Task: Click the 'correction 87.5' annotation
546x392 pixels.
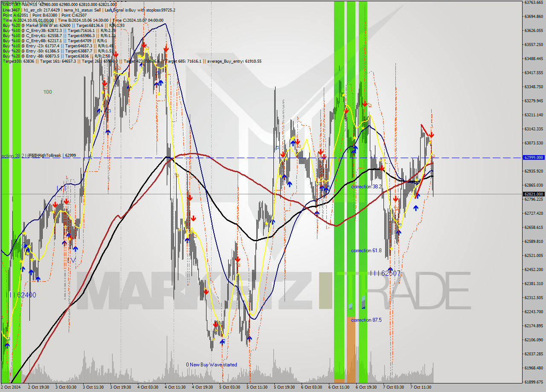Action: tap(366, 320)
